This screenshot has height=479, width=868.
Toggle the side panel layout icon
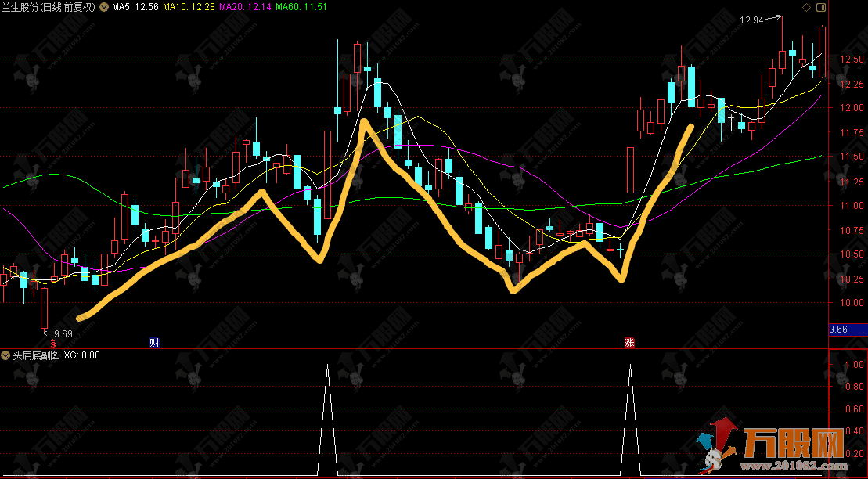[x=820, y=7]
